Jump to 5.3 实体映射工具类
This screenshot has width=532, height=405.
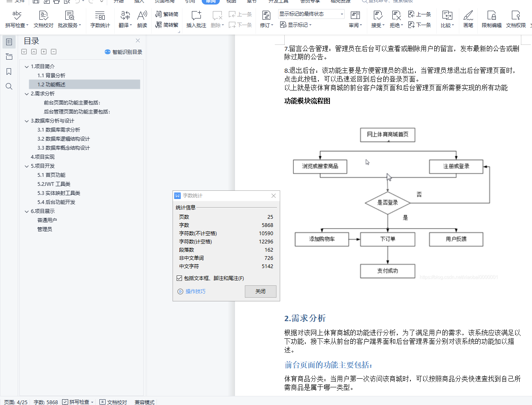click(59, 193)
